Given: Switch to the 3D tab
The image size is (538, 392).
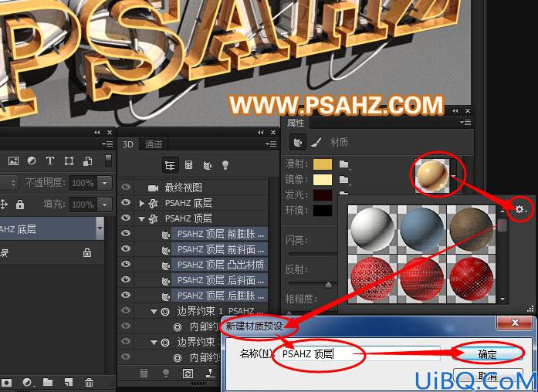Looking at the screenshot, I should point(128,144).
